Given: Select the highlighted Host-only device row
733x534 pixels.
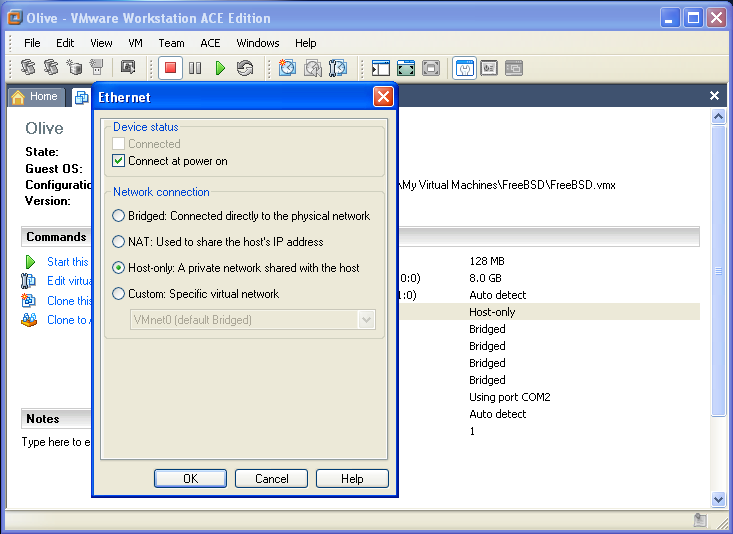Looking at the screenshot, I should pyautogui.click(x=549, y=312).
